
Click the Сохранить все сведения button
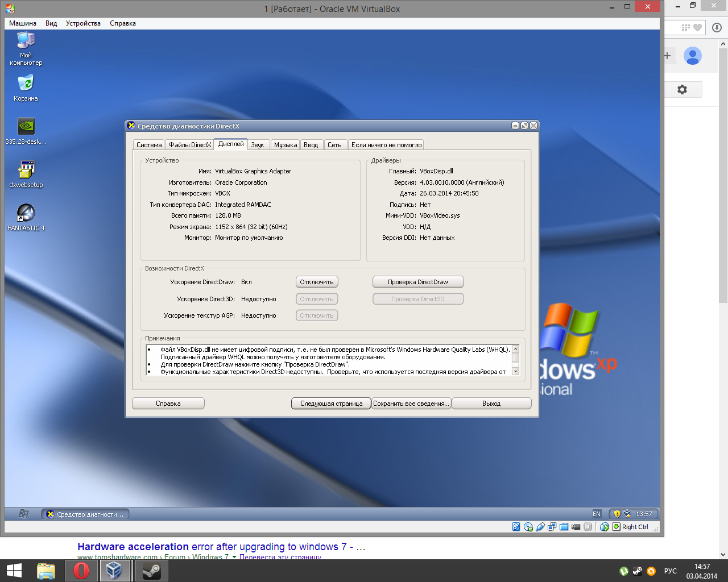point(411,404)
